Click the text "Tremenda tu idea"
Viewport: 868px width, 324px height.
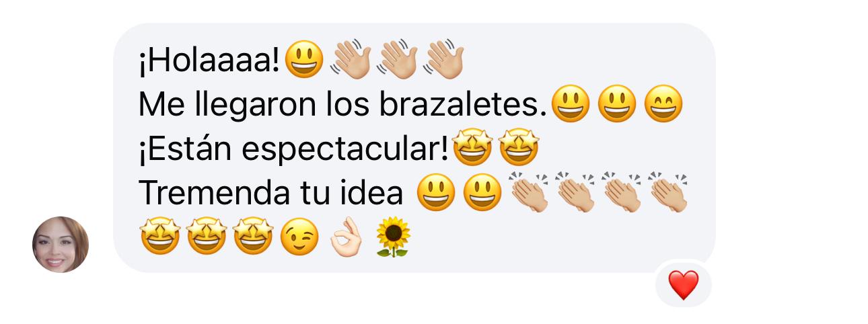(271, 194)
